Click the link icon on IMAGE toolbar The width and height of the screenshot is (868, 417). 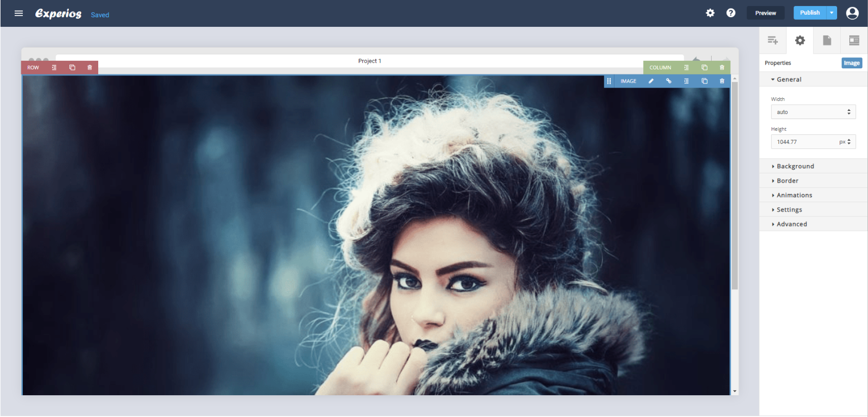pyautogui.click(x=669, y=81)
